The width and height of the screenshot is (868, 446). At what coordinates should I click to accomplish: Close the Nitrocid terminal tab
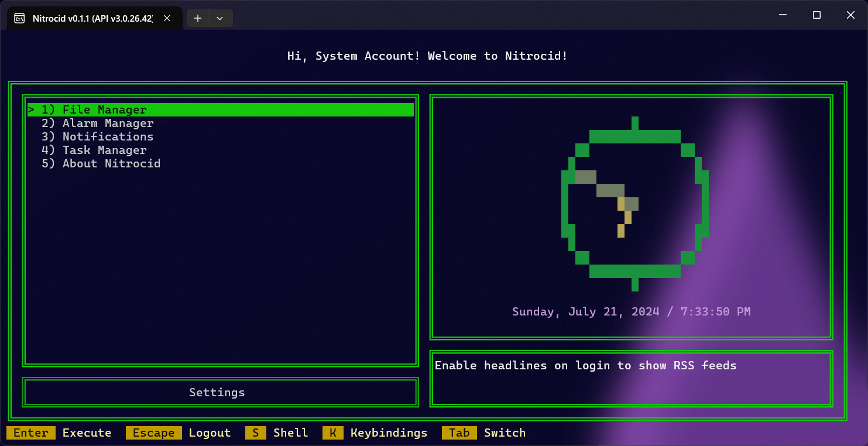click(167, 18)
